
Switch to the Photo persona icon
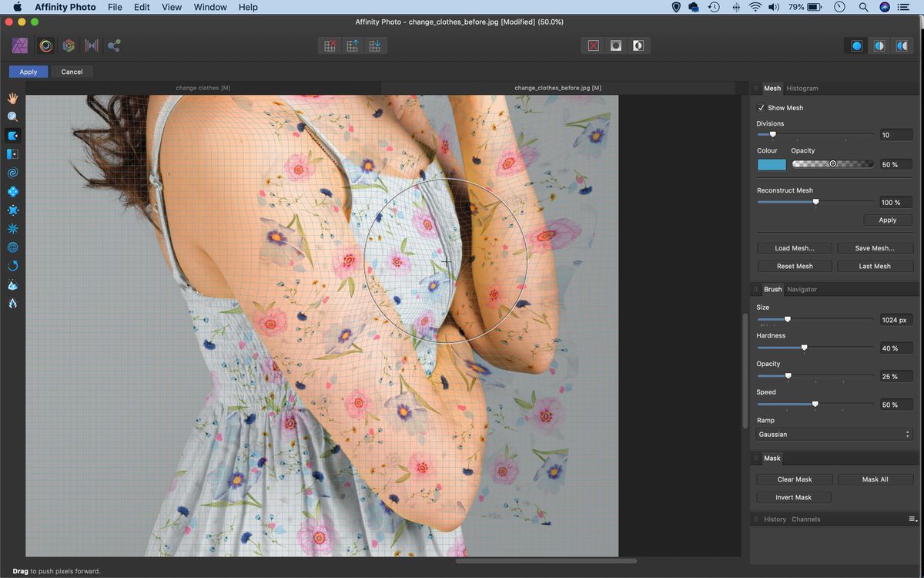19,45
